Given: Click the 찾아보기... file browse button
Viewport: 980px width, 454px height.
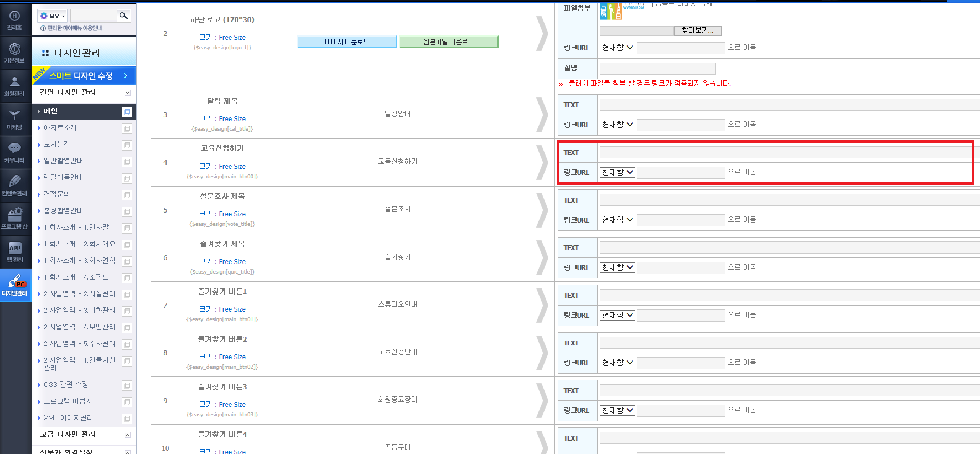Looking at the screenshot, I should (x=698, y=30).
